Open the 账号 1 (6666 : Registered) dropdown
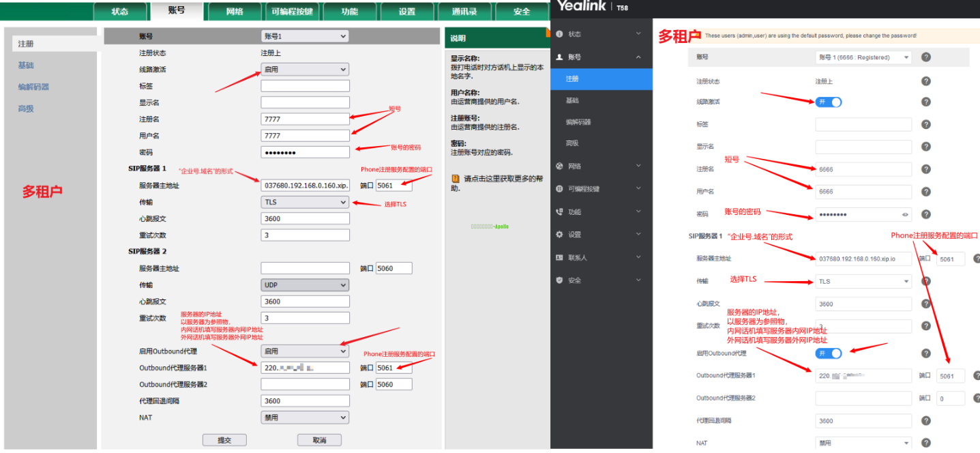980x453 pixels. click(863, 57)
